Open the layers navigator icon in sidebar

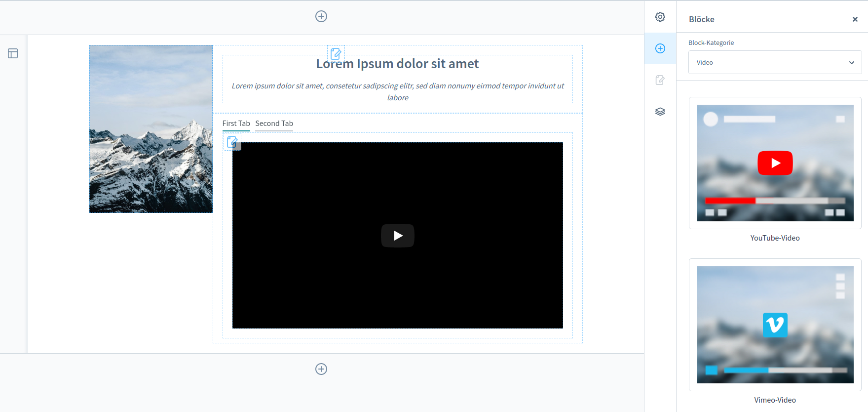point(660,112)
